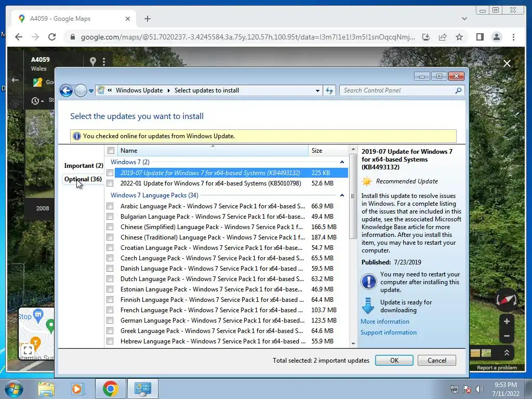Screen dimensions: 532x399
Task: Click the update list vertical scrollbar thumb
Action: click(353, 196)
